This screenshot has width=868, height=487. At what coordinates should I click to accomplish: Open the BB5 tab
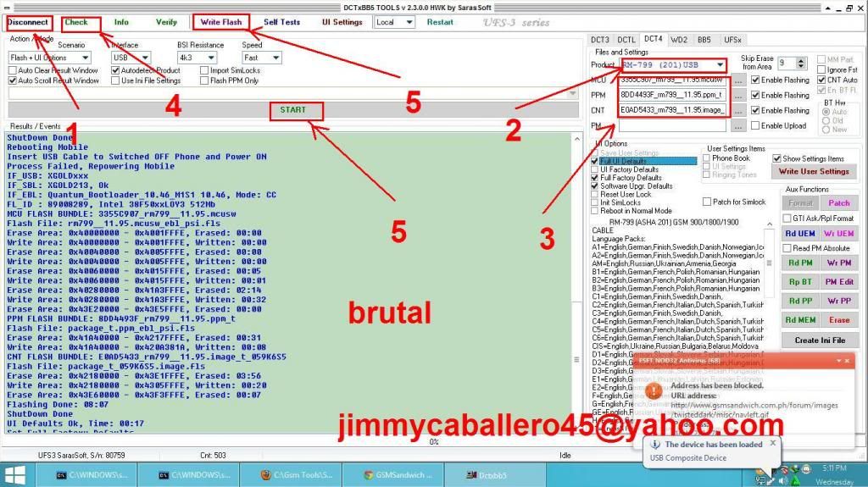tap(704, 40)
